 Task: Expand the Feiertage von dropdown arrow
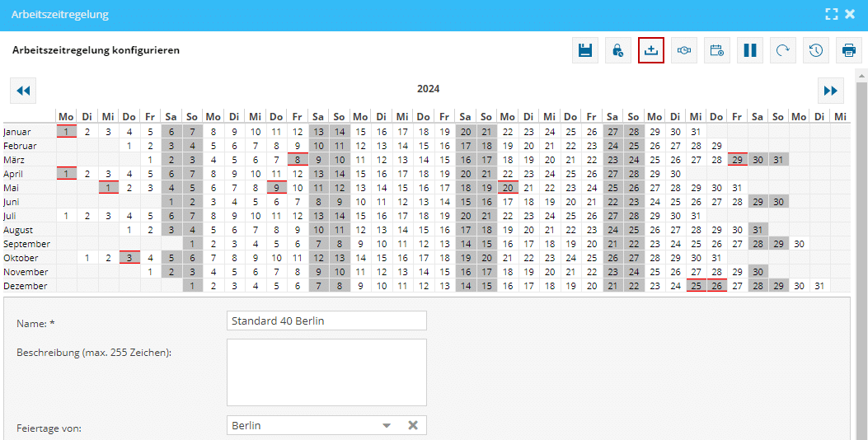[x=387, y=426]
